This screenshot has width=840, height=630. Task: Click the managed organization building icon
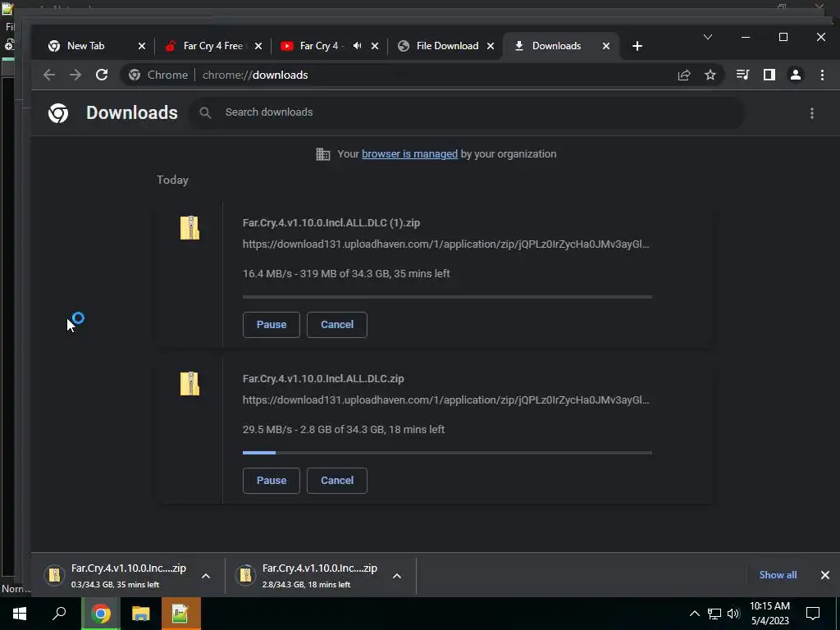point(323,154)
